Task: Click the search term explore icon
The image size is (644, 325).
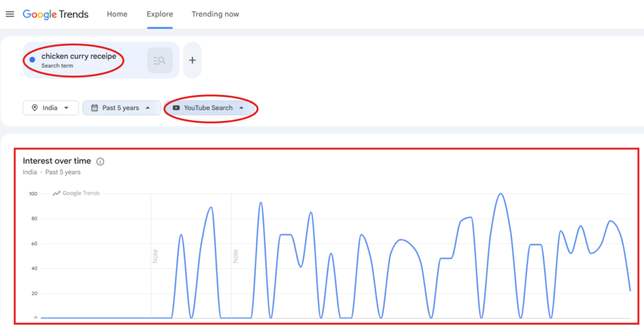Action: point(160,60)
